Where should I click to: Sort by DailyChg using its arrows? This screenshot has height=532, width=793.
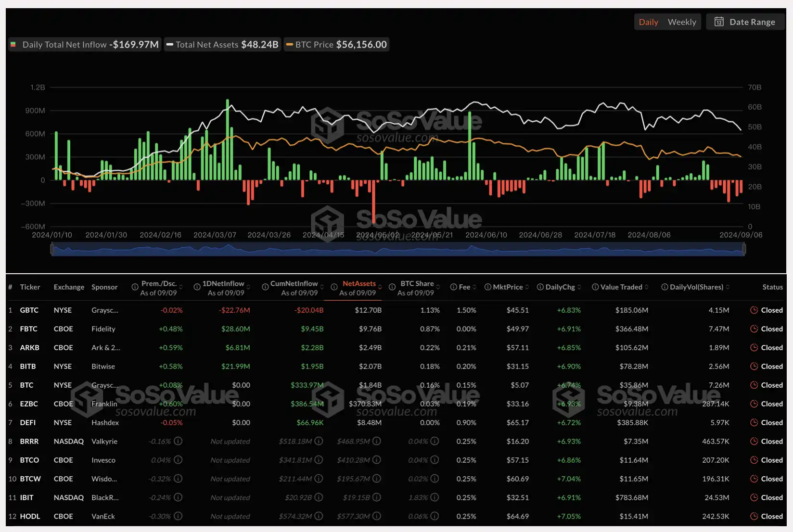pos(579,287)
